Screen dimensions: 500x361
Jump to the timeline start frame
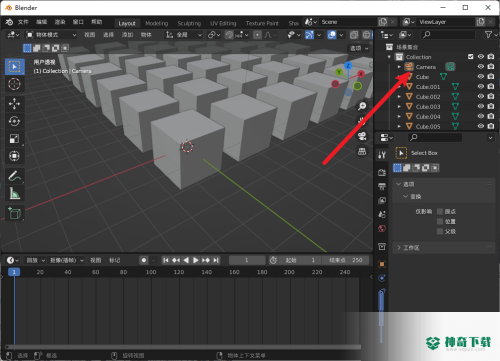166,260
